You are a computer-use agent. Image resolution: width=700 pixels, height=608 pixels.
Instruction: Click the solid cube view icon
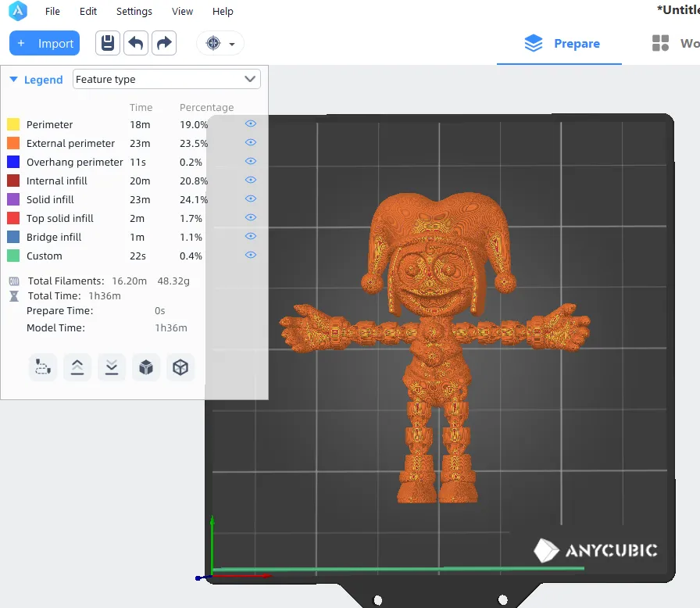146,367
